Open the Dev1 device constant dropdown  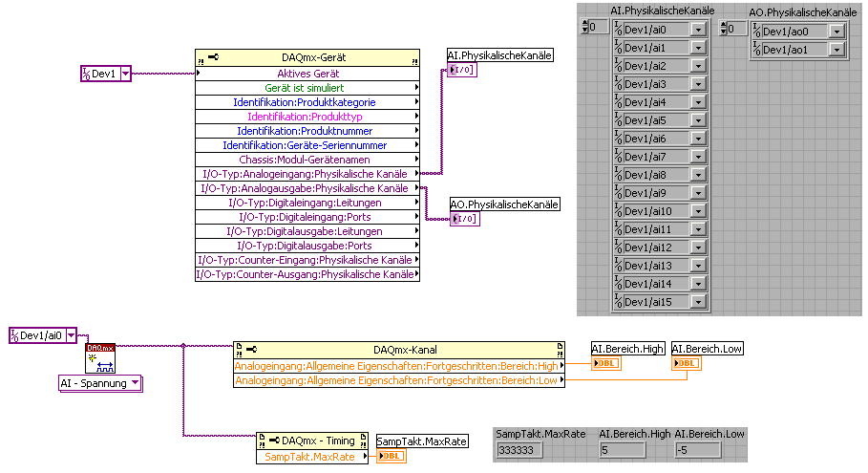pyautogui.click(x=126, y=74)
